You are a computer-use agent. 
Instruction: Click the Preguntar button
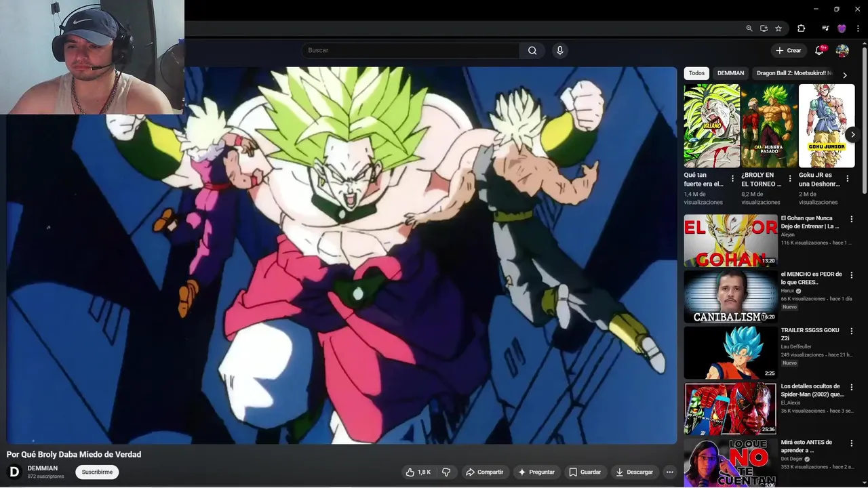tap(536, 472)
